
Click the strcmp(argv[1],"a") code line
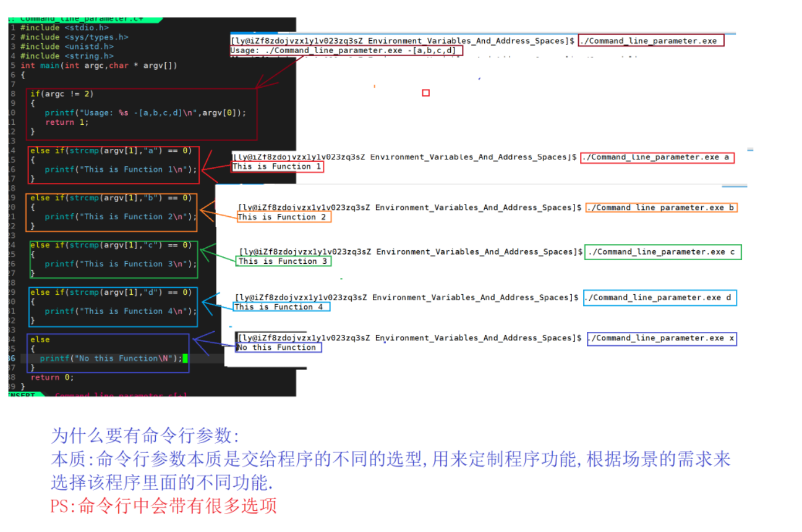111,151
